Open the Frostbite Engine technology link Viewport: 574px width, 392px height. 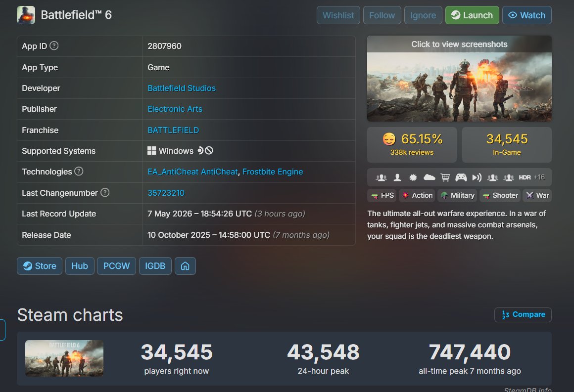tap(273, 172)
